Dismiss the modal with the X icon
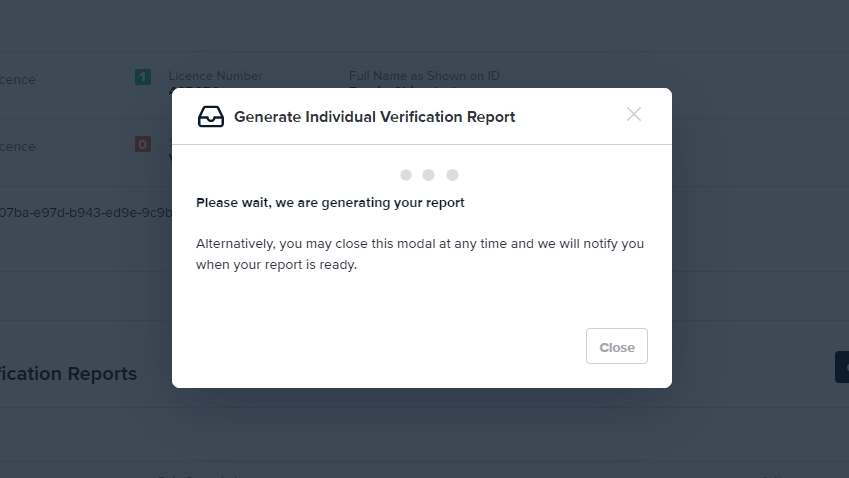The height and width of the screenshot is (478, 849). 634,114
